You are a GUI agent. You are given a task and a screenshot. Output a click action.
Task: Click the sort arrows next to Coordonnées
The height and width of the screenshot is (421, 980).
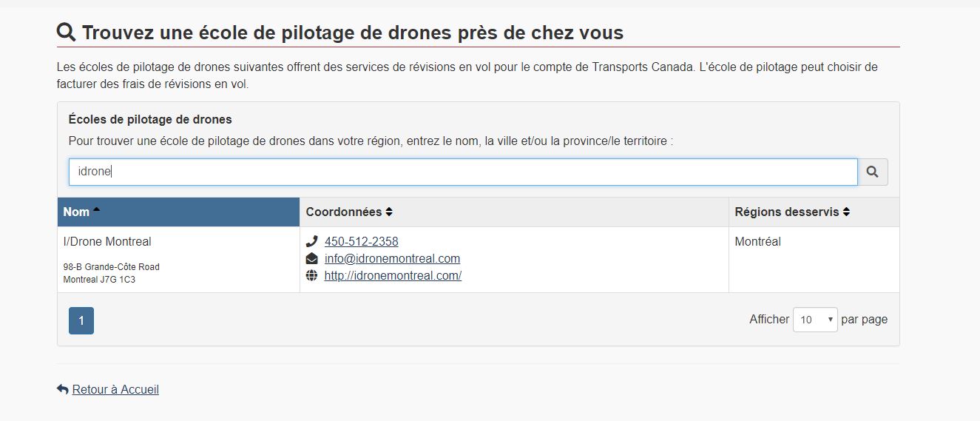[389, 212]
